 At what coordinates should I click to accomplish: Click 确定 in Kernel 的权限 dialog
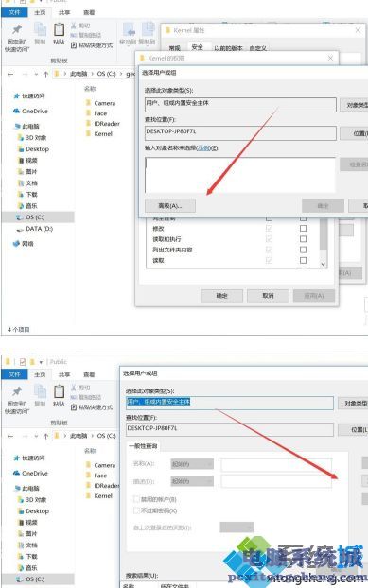pos(221,296)
